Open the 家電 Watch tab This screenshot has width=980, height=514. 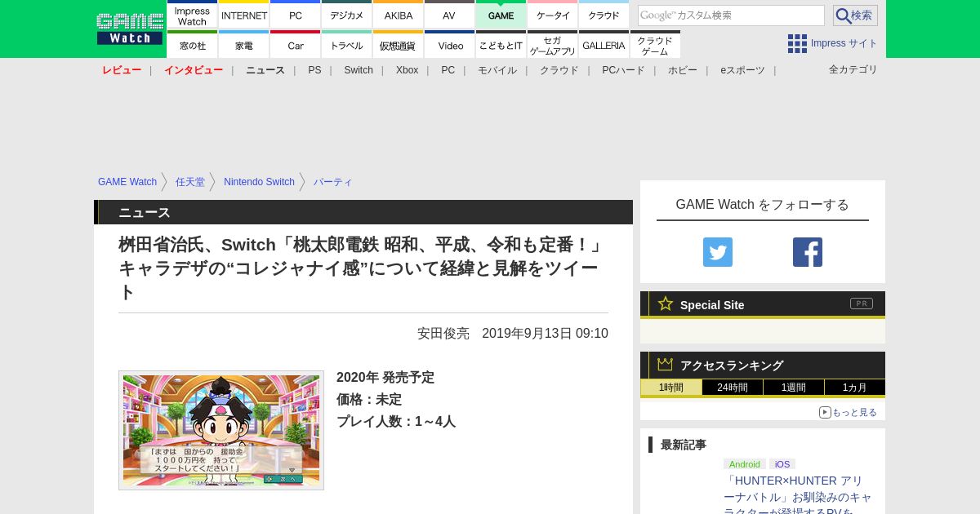click(x=244, y=45)
